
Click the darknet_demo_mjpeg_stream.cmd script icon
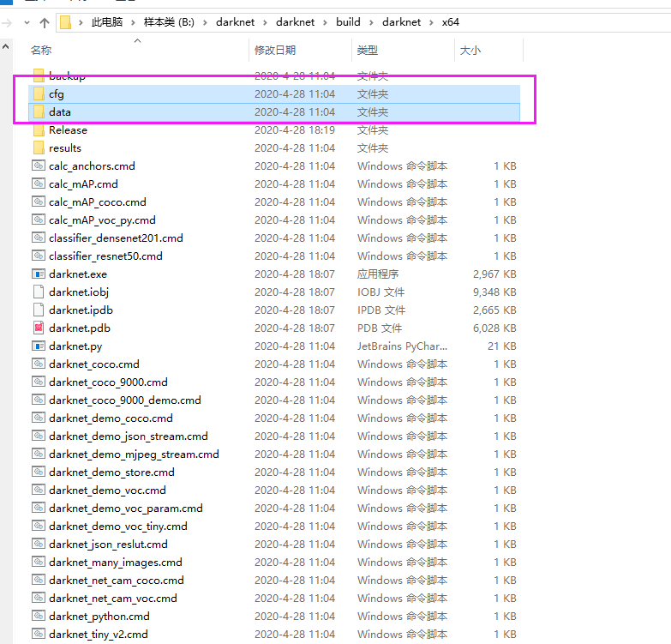[x=39, y=454]
